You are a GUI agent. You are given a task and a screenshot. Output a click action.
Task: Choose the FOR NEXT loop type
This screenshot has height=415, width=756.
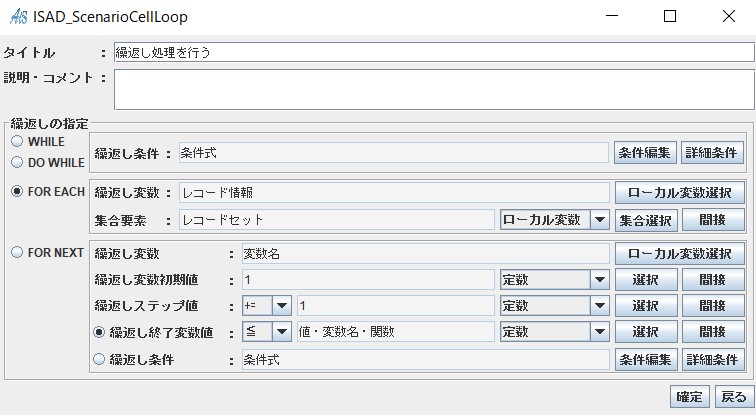point(17,252)
